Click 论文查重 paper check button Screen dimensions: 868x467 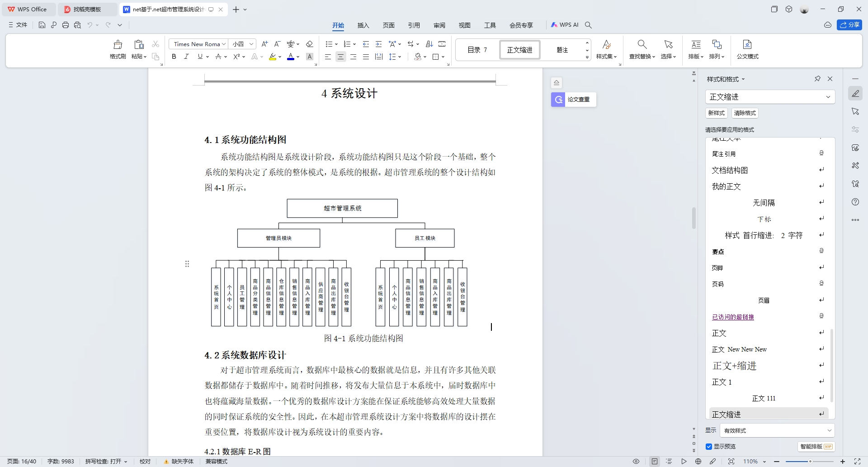point(573,100)
